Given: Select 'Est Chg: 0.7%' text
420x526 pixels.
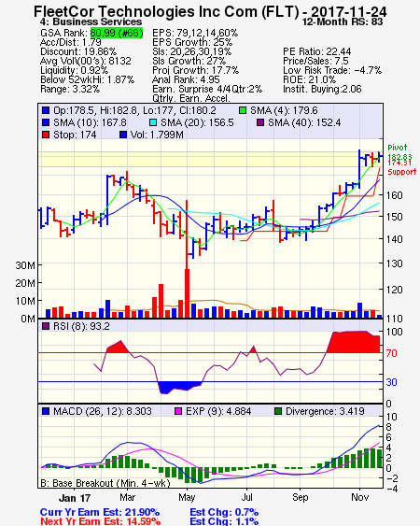Looking at the screenshot, I should tap(224, 512).
